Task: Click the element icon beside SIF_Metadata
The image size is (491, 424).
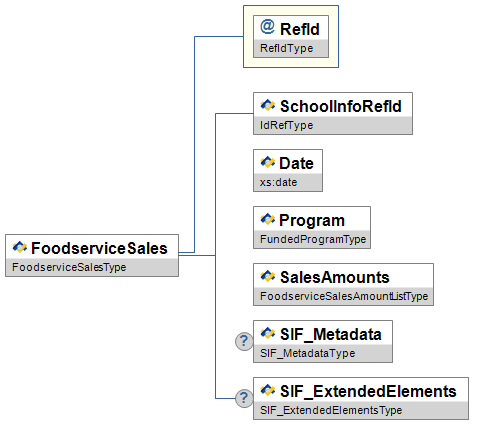Action: click(x=268, y=333)
